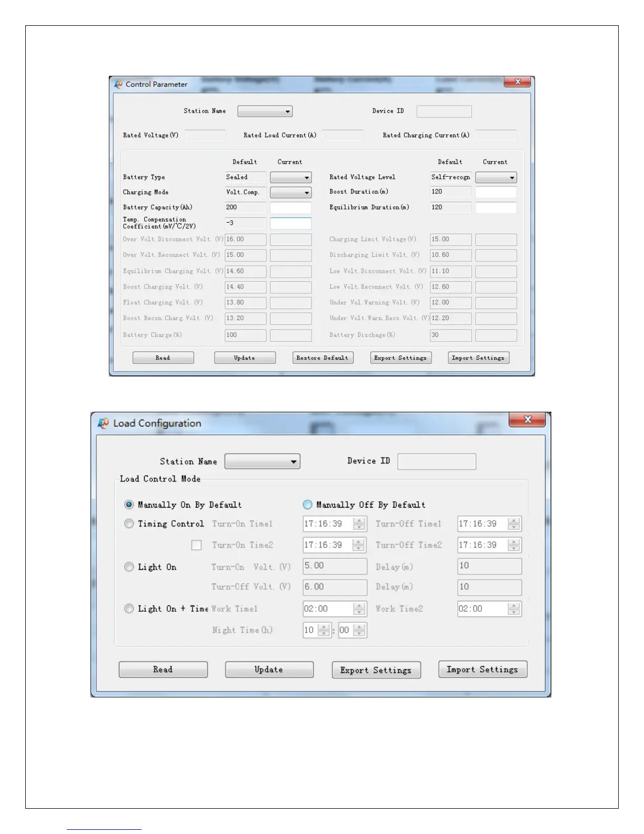Open Rated Voltage Level current dropdown
The width and height of the screenshot is (644, 834).
pyautogui.click(x=496, y=177)
